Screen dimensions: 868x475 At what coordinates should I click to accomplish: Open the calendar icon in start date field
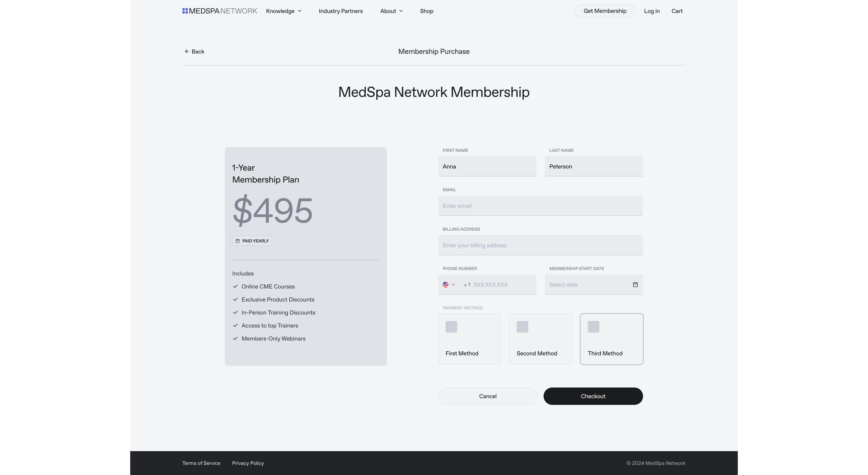(635, 284)
